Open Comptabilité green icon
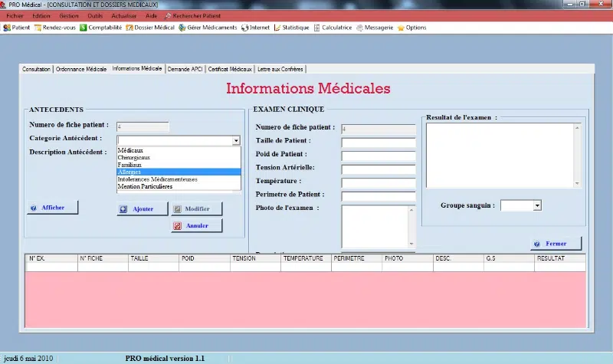The height and width of the screenshot is (364, 613). [84, 28]
